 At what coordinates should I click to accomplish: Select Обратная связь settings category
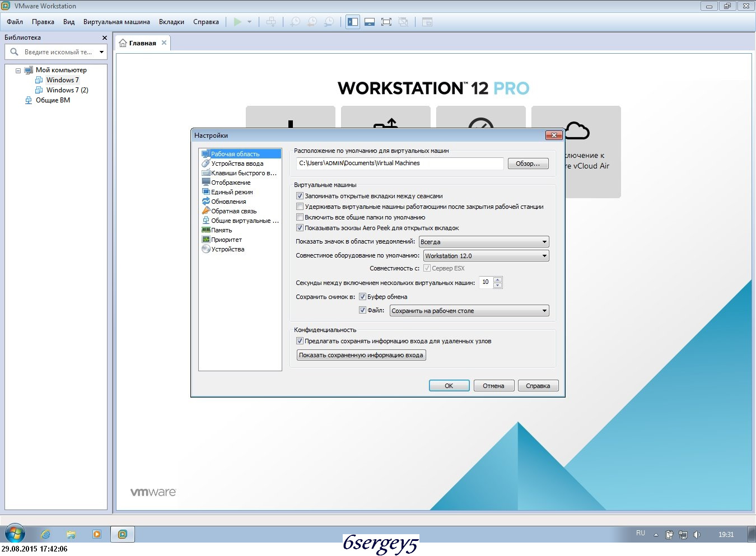[x=234, y=211]
